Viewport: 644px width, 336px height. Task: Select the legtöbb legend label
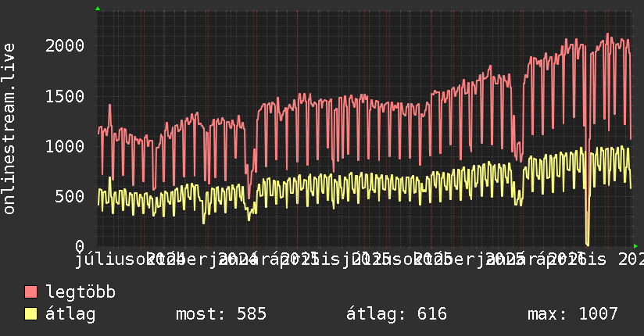coord(80,291)
